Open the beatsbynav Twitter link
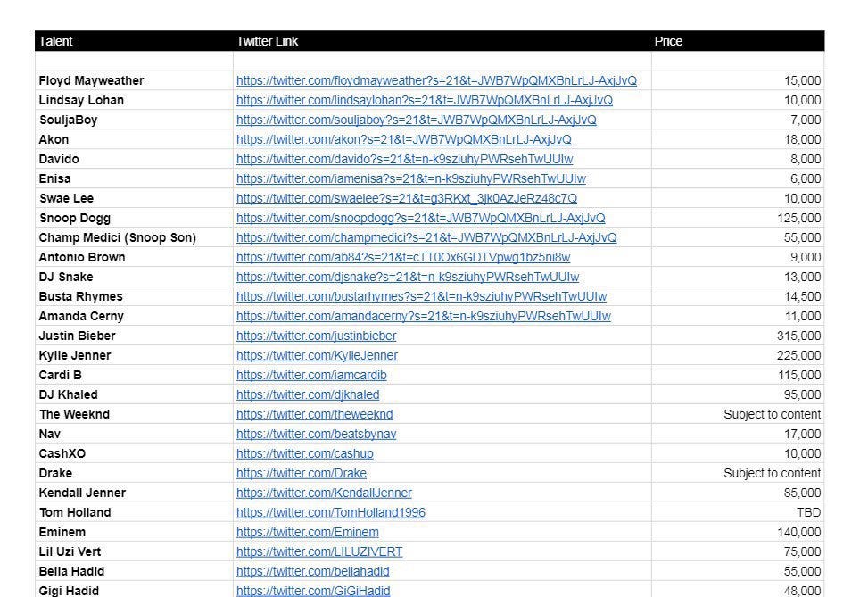The width and height of the screenshot is (868, 597). click(316, 435)
